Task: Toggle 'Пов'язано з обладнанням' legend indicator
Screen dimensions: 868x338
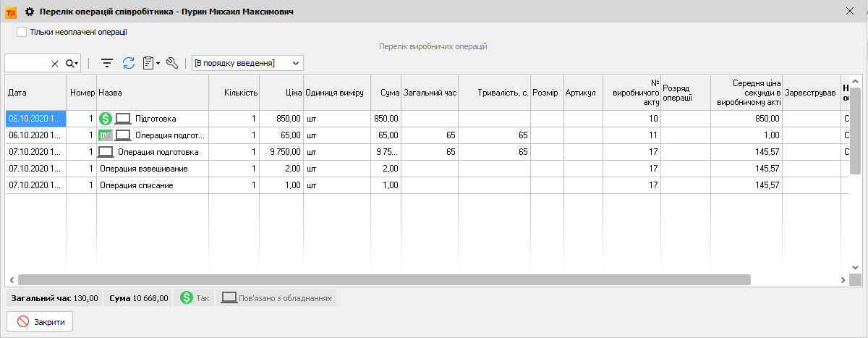Action: (x=275, y=298)
